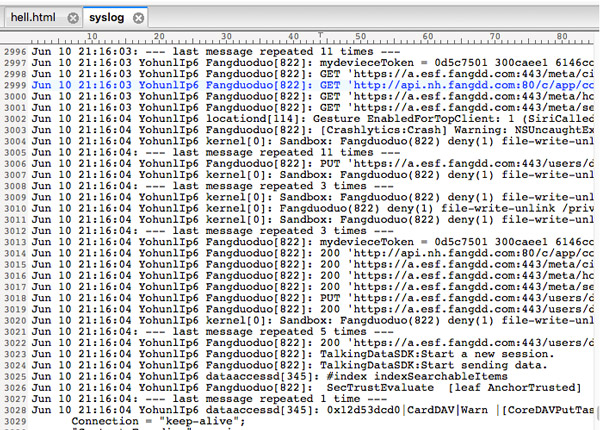Click the highlighted api.nh.fangdd.com GET line
The image size is (600, 430).
312,85
